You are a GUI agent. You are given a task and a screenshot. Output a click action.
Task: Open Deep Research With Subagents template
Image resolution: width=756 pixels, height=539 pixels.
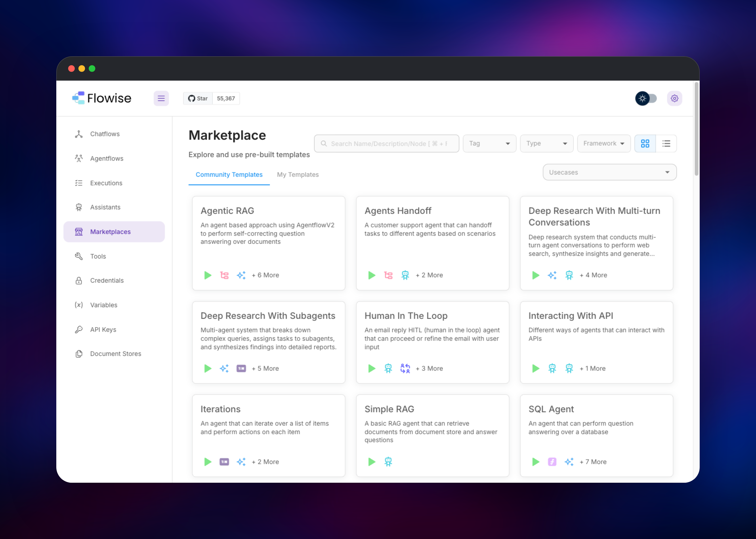[x=269, y=342]
